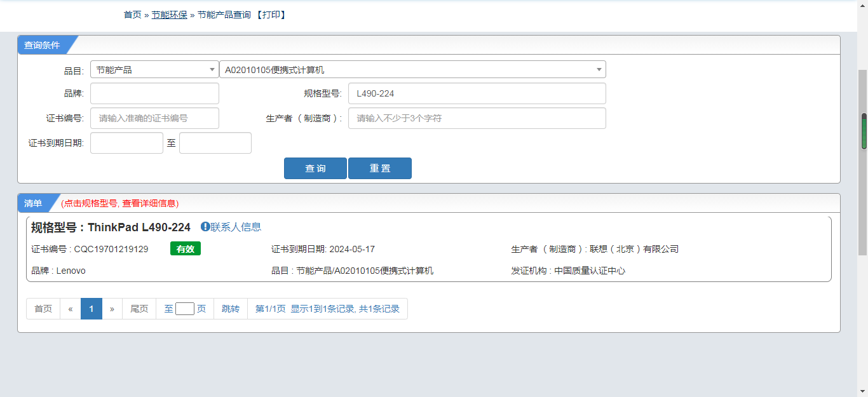The width and height of the screenshot is (868, 397).
Task: Go to 尾页 last page
Action: click(139, 309)
